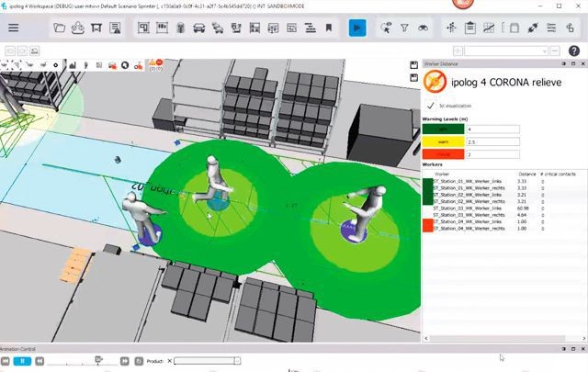Click the plus button beside top-right combo box
The width and height of the screenshot is (588, 372).
coord(458,51)
